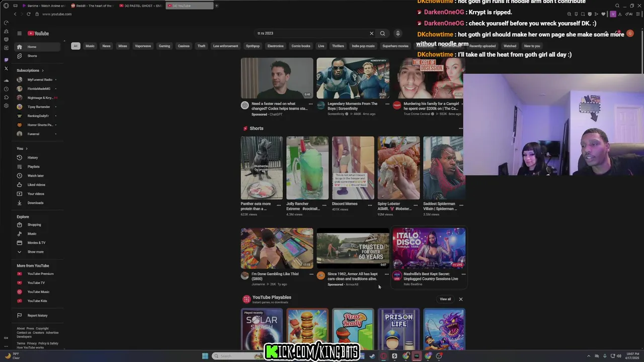Open YouTube Premium link
The width and height of the screenshot is (644, 362).
pyautogui.click(x=38, y=274)
